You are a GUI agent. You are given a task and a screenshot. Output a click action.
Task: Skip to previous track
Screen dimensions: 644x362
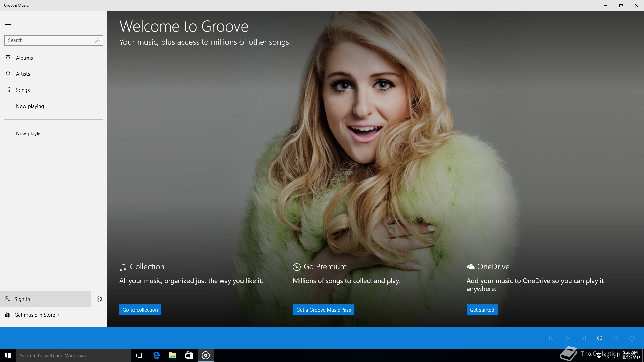(x=551, y=338)
